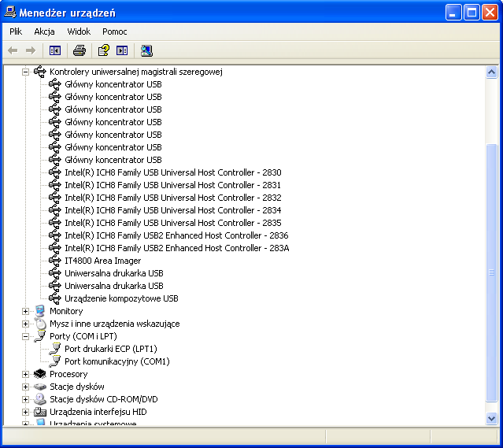Select the Monitory label

(66, 311)
